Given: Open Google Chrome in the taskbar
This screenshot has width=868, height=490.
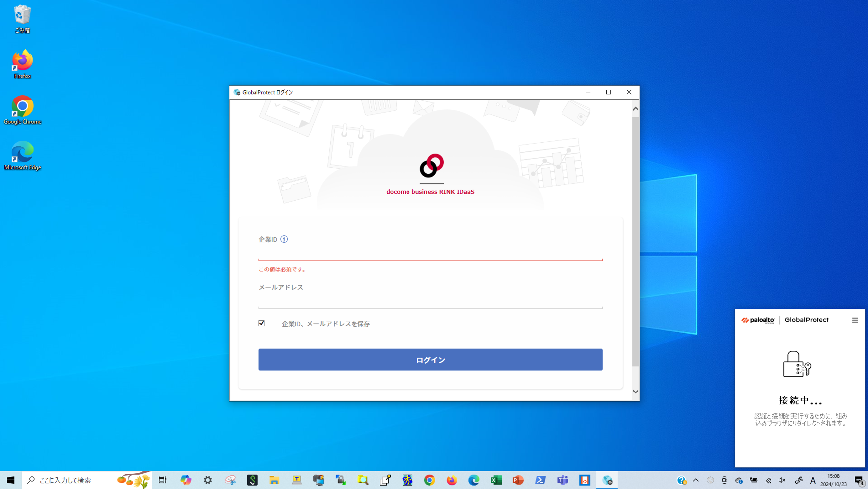Looking at the screenshot, I should coord(429,480).
